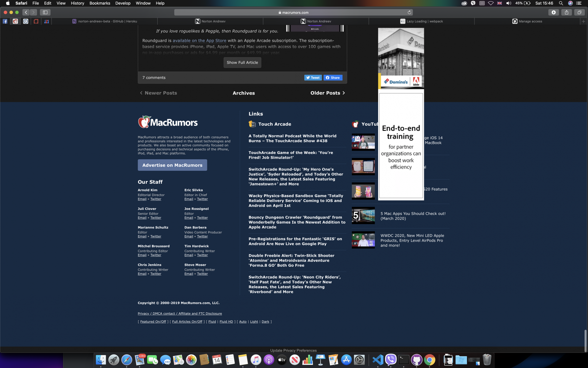The height and width of the screenshot is (368, 588).
Task: Click Update Privacy Preferences link
Action: 293,350
